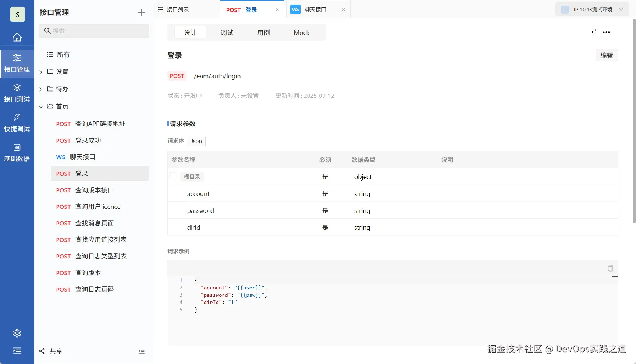The image size is (636, 364).
Task: Open WS 聊天接口 in the tree
Action: [100, 157]
